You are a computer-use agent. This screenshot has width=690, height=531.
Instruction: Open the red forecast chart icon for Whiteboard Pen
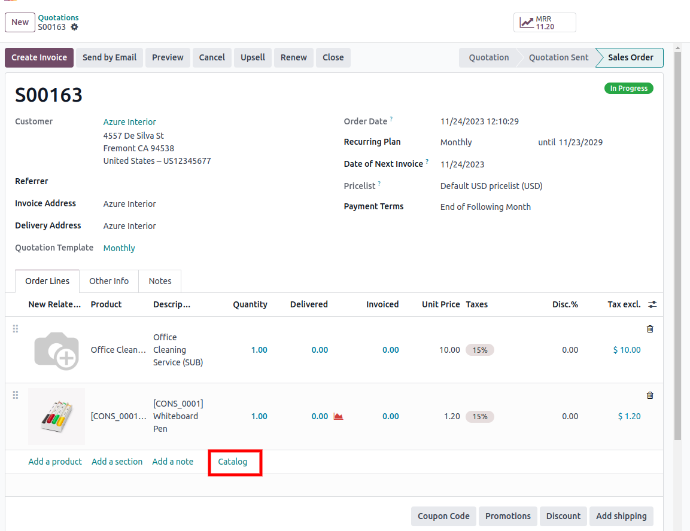coord(338,416)
